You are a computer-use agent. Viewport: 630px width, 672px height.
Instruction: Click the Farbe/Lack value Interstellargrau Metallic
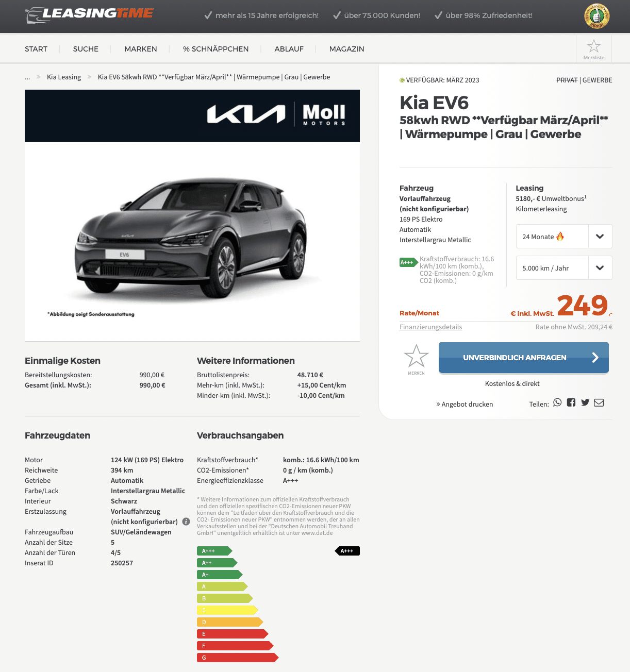(x=148, y=491)
